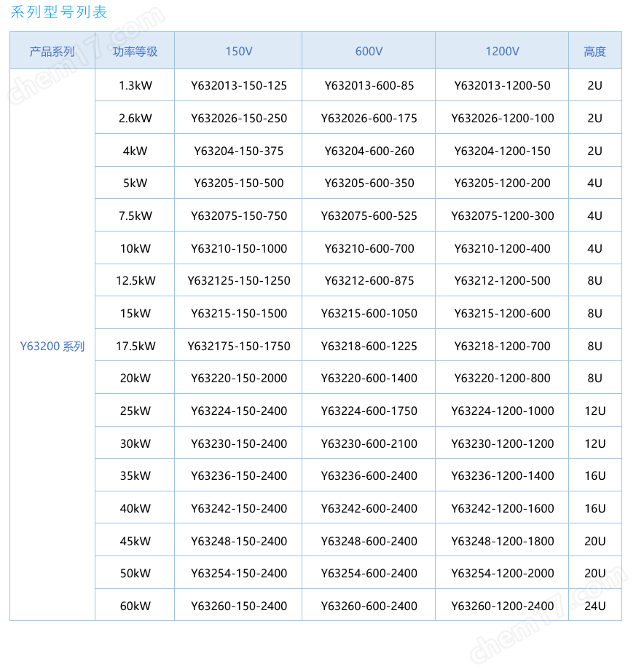Select the 7.5kW power cell

(x=135, y=216)
